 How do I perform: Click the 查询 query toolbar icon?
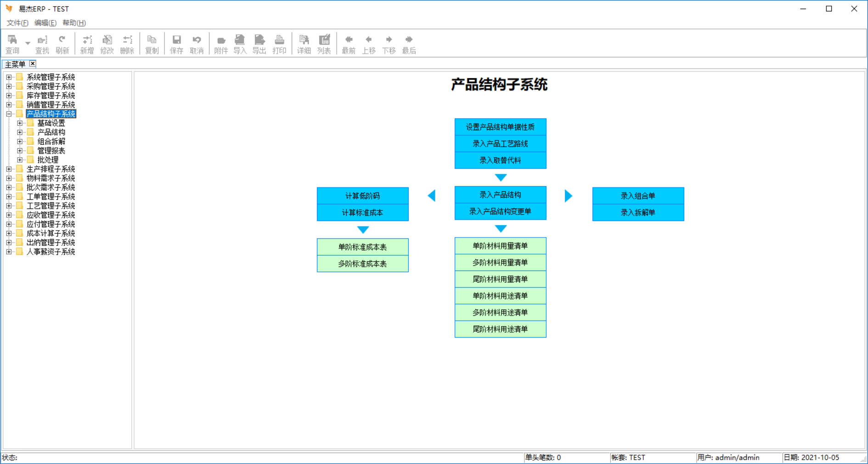click(12, 45)
